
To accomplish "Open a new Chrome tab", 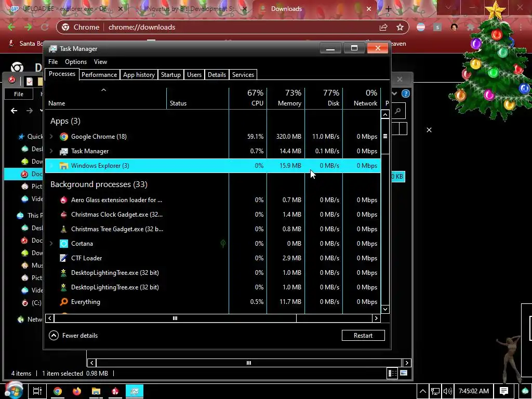I will (x=389, y=9).
